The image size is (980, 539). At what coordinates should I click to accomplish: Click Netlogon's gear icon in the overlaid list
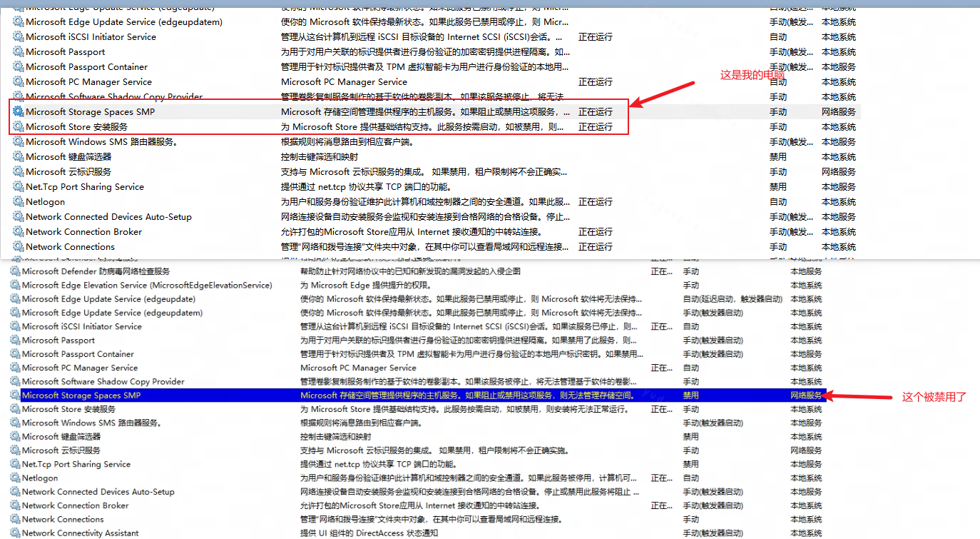(19, 201)
